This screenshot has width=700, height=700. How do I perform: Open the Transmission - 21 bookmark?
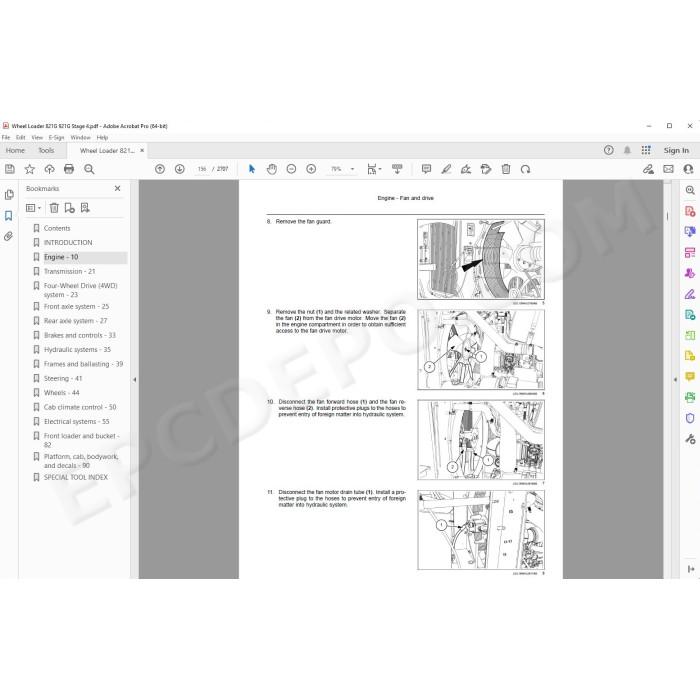click(69, 271)
